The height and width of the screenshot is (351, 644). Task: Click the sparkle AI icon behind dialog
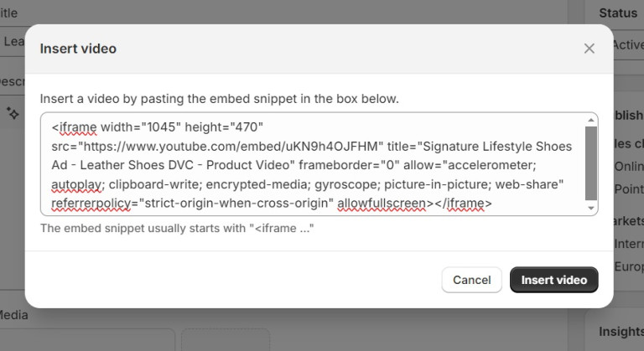(x=13, y=113)
